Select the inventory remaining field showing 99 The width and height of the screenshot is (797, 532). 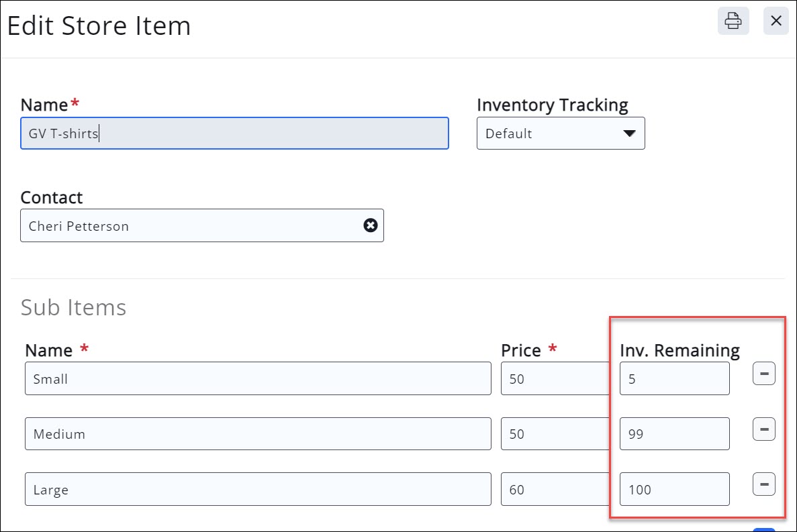(674, 434)
